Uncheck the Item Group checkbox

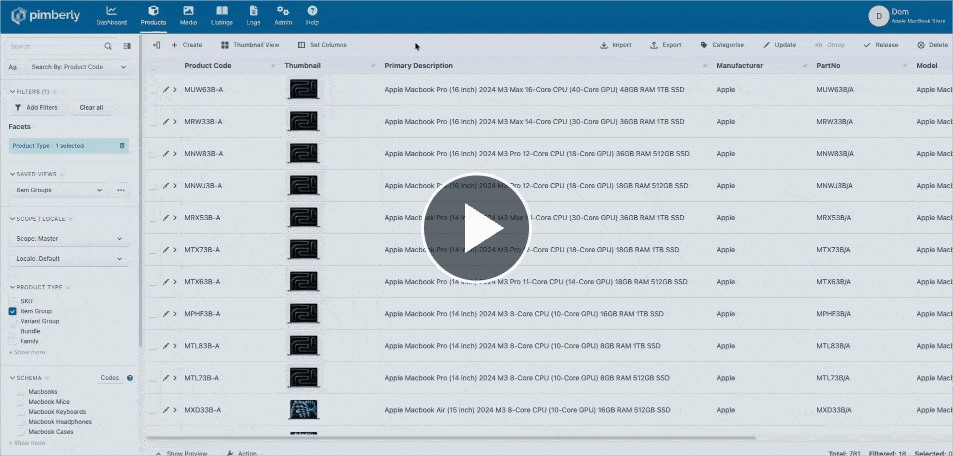(12, 311)
